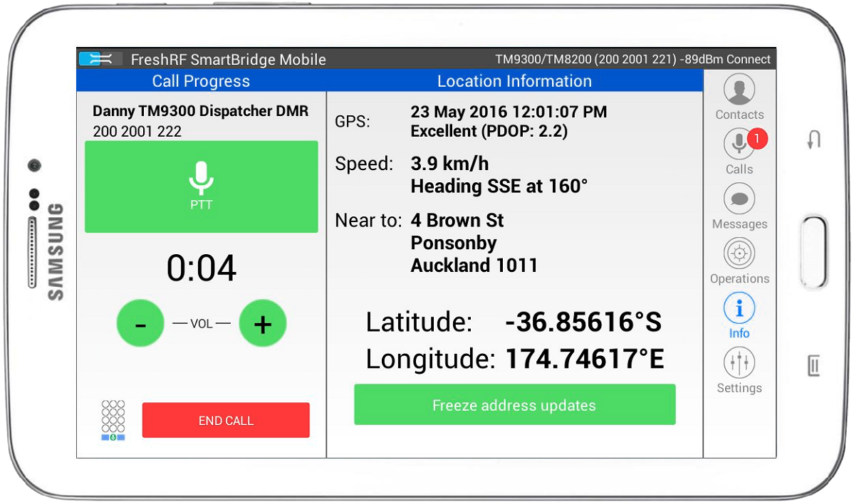Open the dial keypad icon
This screenshot has width=854, height=504.
(113, 420)
